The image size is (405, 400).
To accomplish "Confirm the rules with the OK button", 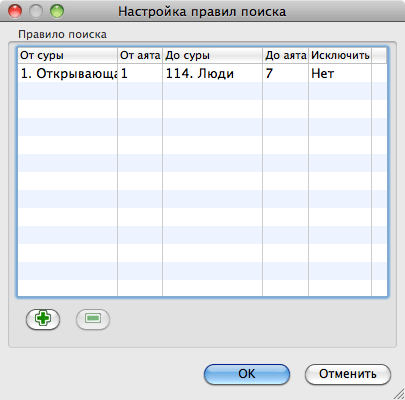I will tap(247, 374).
